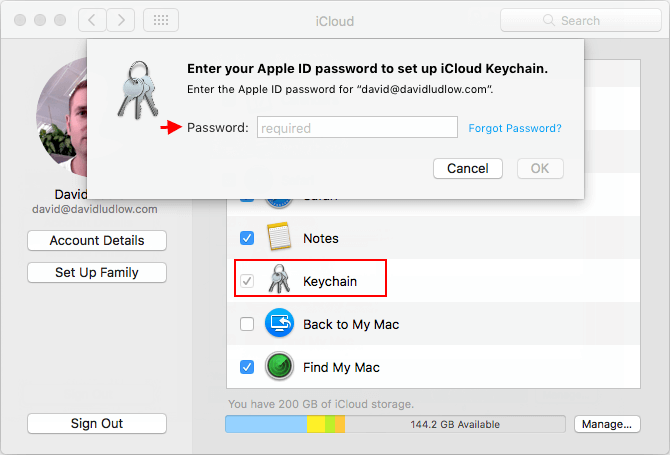Click the magnifier icon in Search
This screenshot has width=670, height=455.
click(549, 20)
